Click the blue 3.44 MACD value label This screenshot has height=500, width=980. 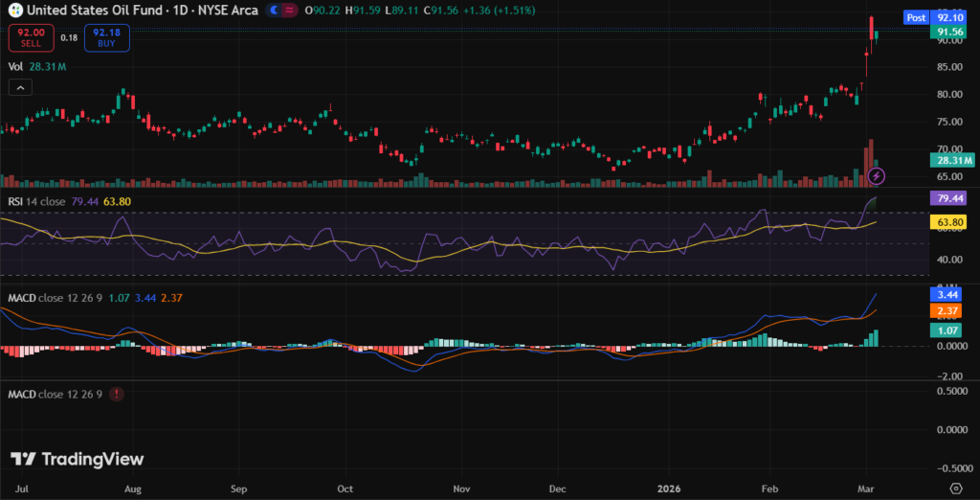949,297
